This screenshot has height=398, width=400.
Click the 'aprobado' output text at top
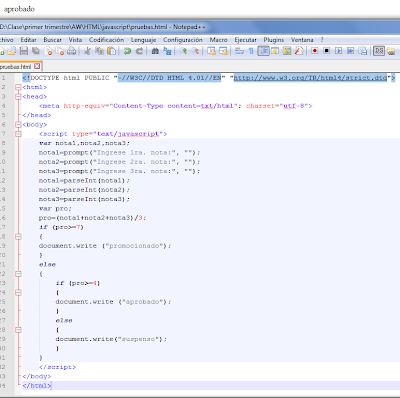point(19,9)
